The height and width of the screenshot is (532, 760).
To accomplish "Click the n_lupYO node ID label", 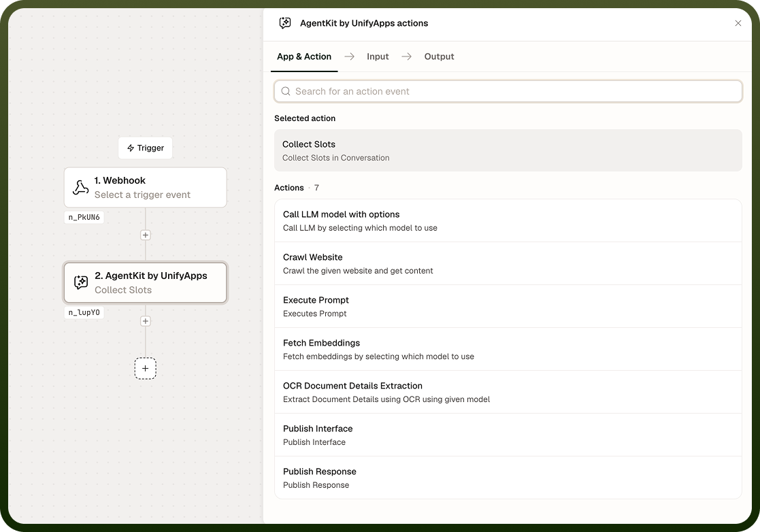I will (x=84, y=312).
